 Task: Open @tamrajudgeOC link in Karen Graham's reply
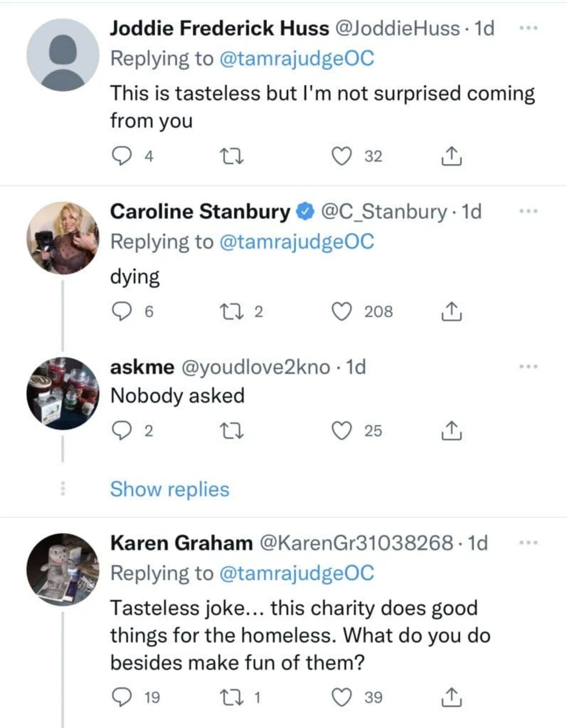(x=296, y=573)
